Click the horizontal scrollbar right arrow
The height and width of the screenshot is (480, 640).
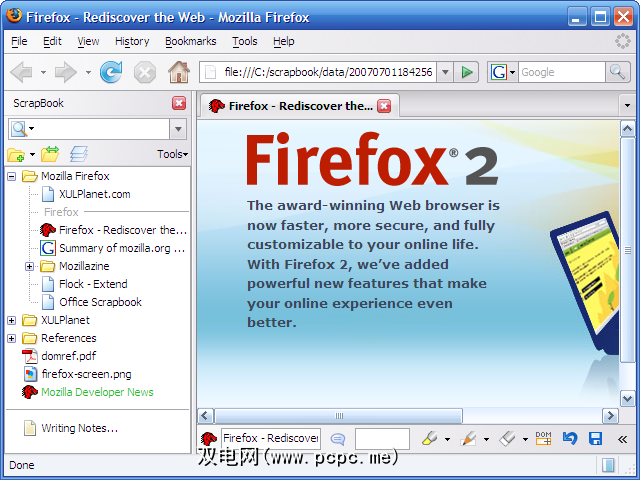[610, 416]
